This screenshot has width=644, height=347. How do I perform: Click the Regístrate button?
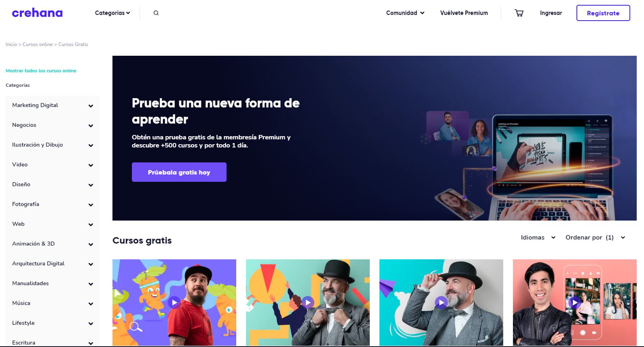pyautogui.click(x=603, y=13)
